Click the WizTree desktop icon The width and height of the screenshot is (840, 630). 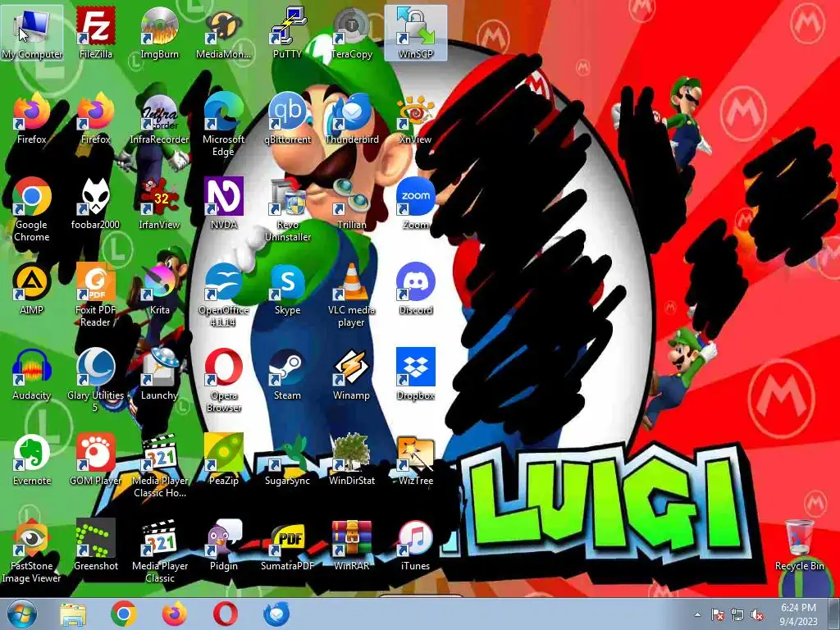[416, 460]
